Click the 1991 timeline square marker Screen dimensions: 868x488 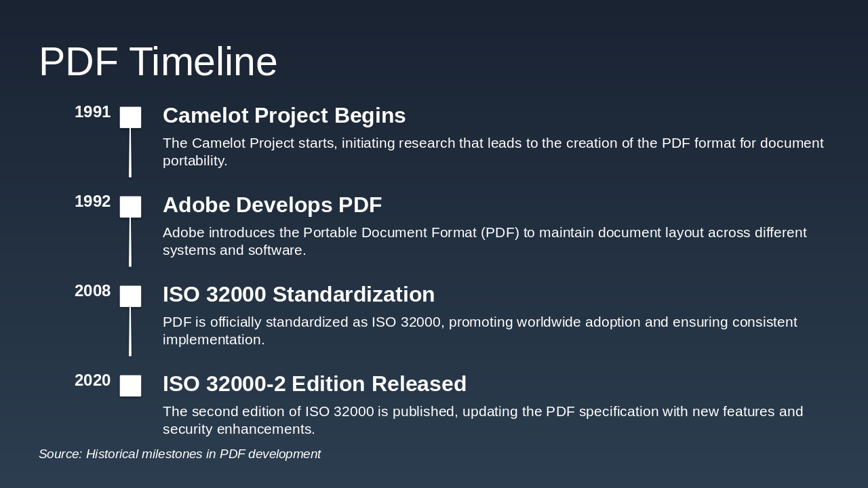(130, 117)
